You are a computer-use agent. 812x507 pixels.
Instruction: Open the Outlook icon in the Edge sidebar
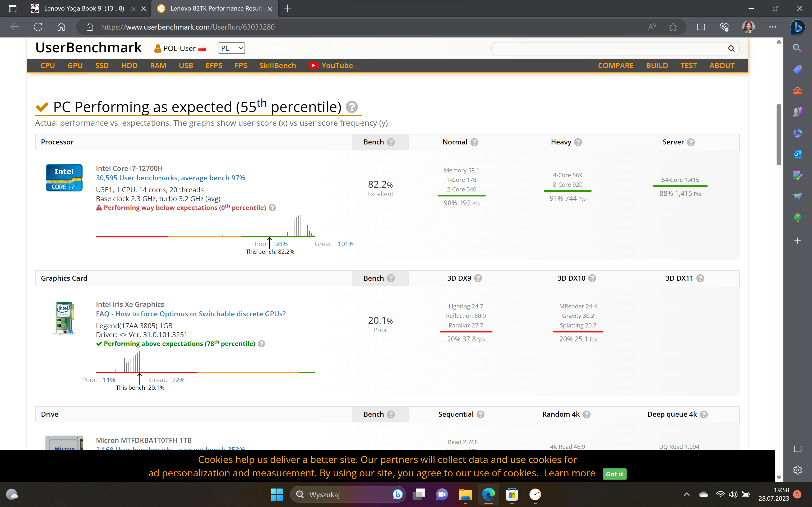coord(797,154)
